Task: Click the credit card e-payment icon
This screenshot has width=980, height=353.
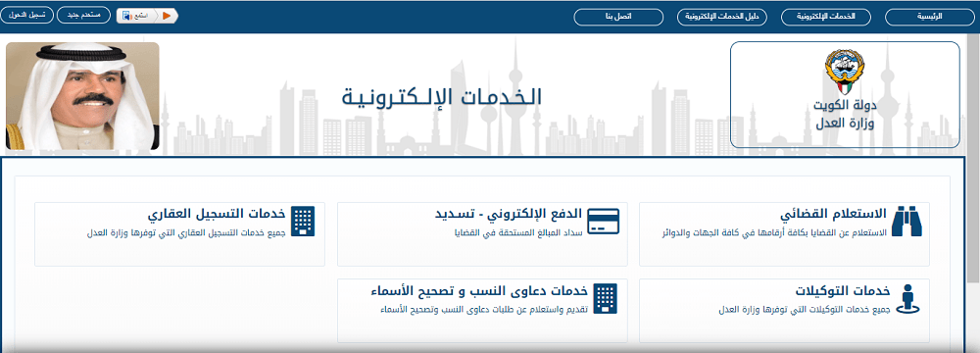Action: (x=603, y=221)
